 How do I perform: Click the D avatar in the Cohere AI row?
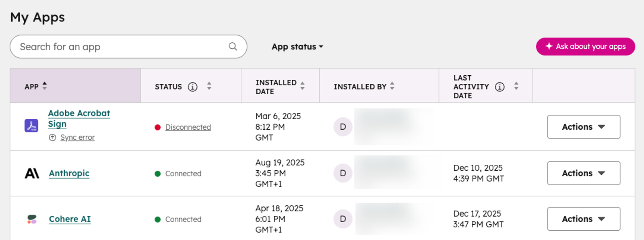343,219
